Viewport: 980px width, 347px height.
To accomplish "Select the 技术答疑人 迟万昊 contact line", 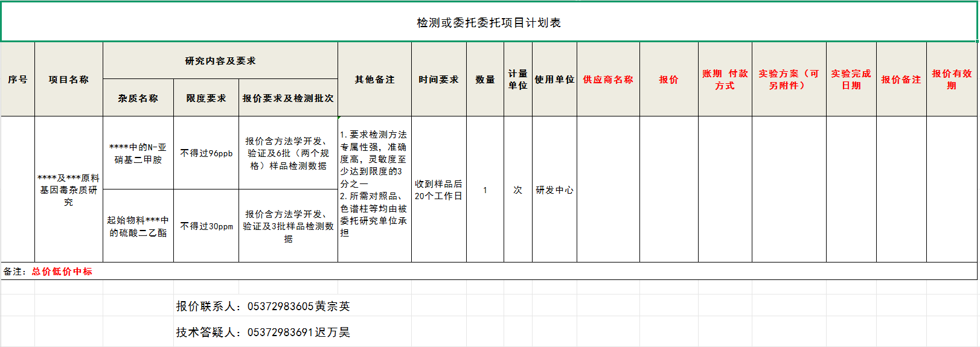I will (263, 333).
